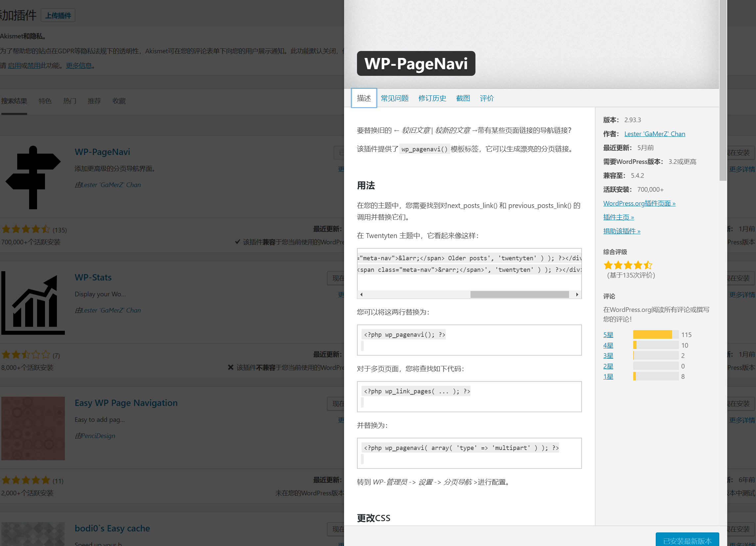Filter reviews by 4星
This screenshot has width=756, height=546.
(608, 345)
